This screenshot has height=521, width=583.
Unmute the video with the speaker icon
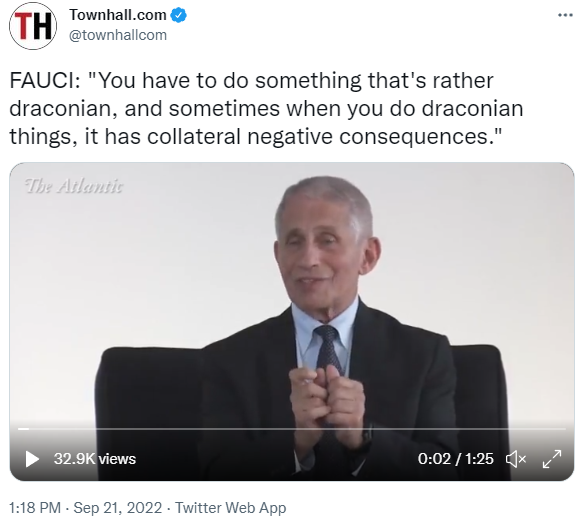point(516,459)
